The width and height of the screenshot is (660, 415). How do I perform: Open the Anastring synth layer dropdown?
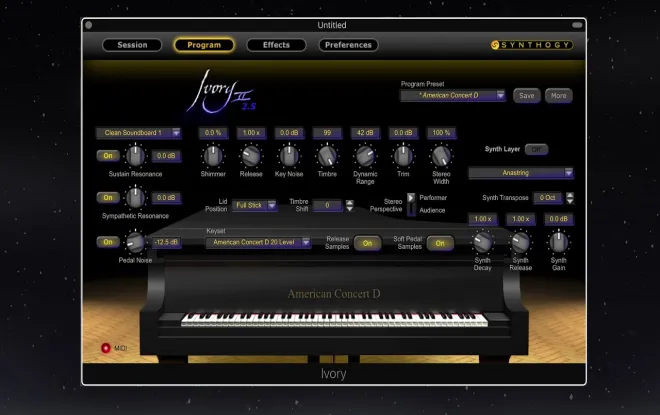pyautogui.click(x=521, y=173)
